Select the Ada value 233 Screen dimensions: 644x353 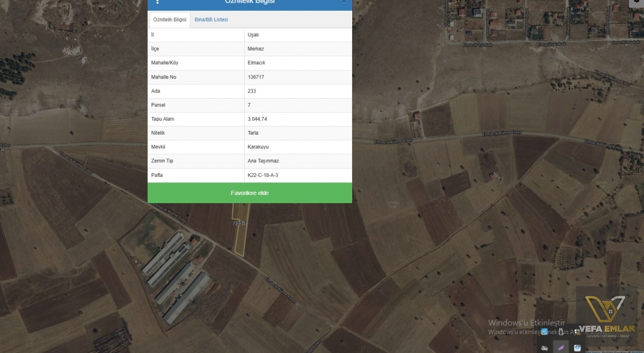coord(252,91)
